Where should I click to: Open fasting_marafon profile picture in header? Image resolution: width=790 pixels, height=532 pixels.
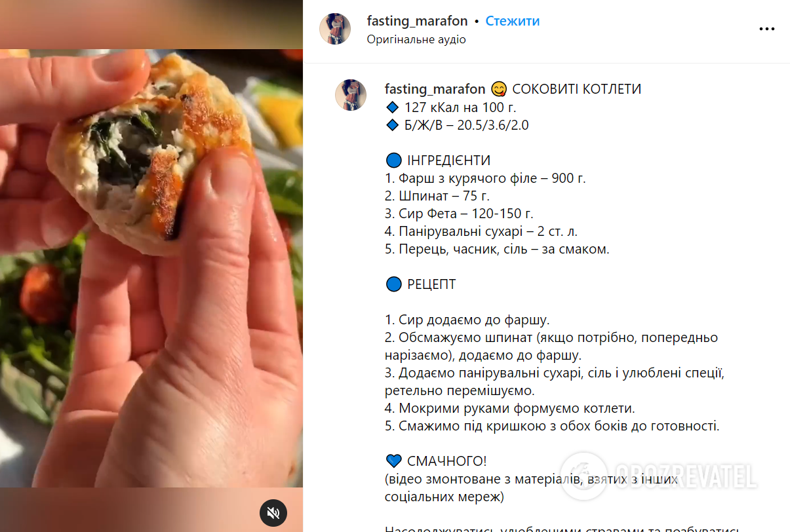pyautogui.click(x=335, y=29)
